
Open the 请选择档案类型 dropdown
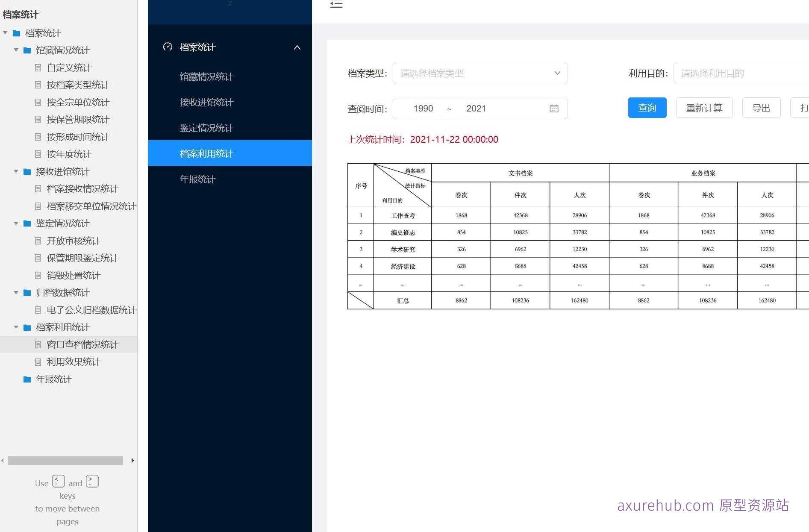480,73
